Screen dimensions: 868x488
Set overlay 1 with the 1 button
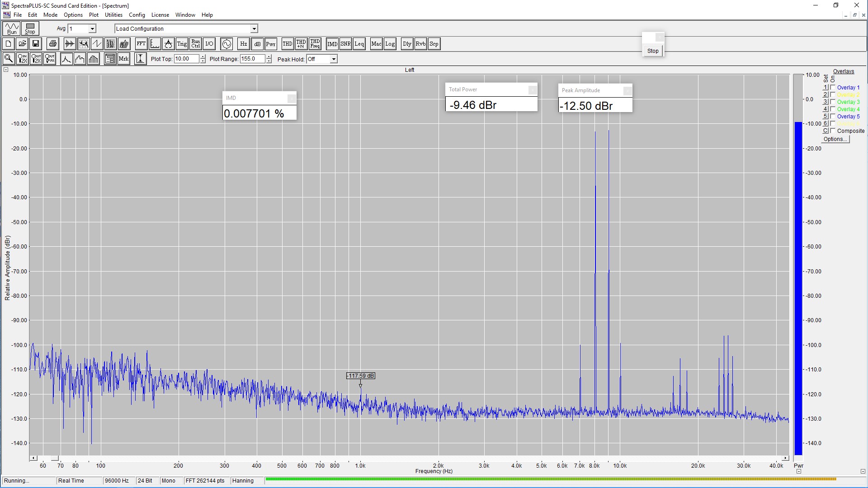pyautogui.click(x=825, y=87)
